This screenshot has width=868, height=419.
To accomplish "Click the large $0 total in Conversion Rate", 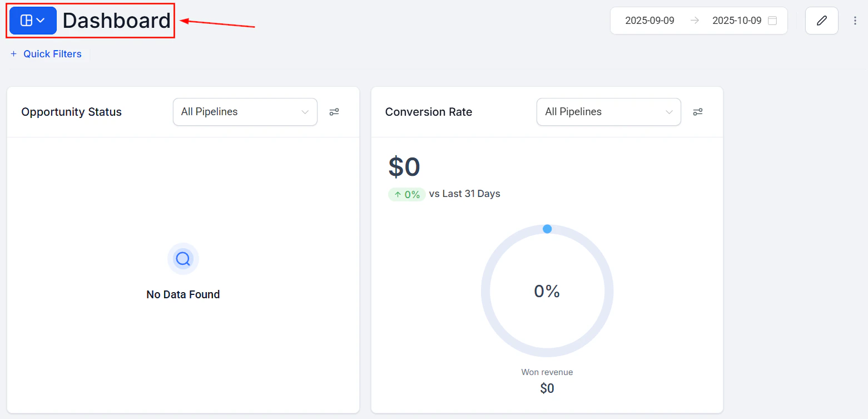I will tap(404, 166).
